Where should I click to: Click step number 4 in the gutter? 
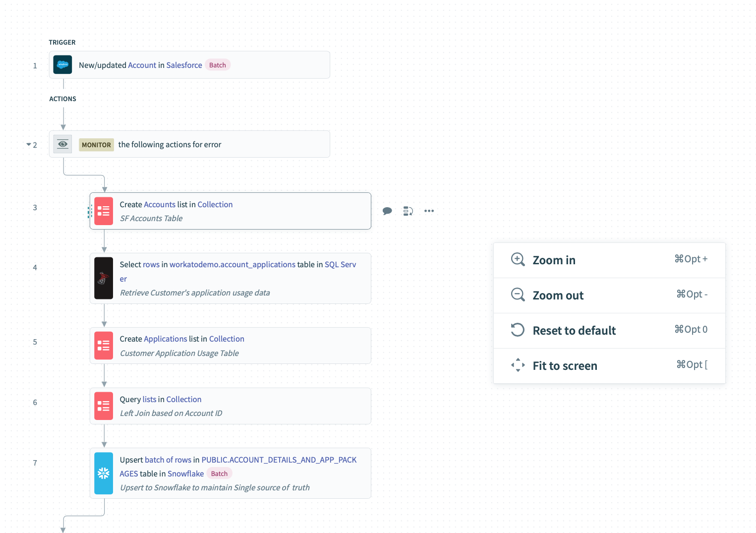[x=35, y=267]
